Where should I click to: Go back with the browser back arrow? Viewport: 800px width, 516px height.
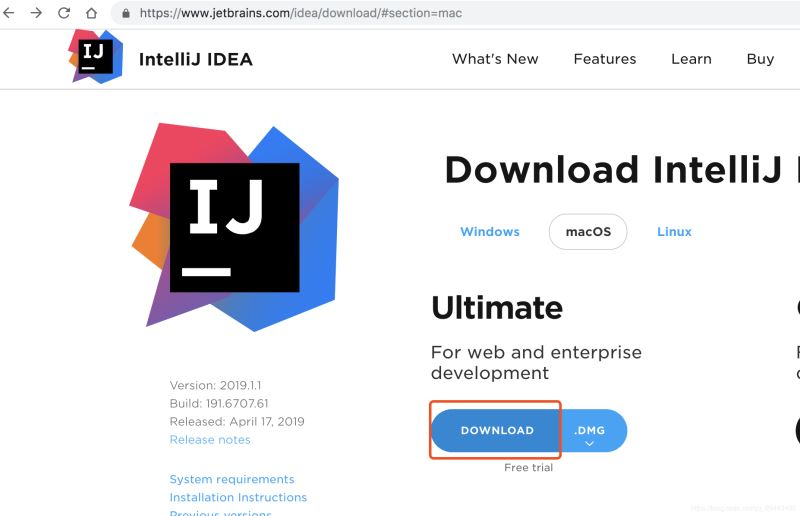(x=9, y=12)
